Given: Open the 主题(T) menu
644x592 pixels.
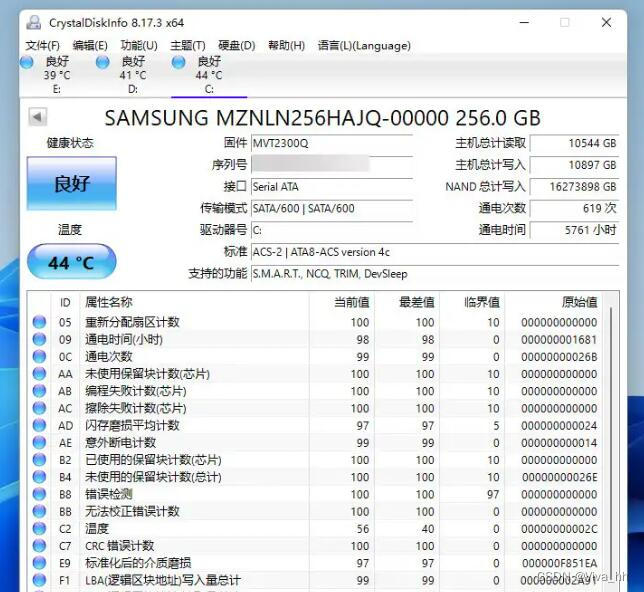Looking at the screenshot, I should (188, 45).
